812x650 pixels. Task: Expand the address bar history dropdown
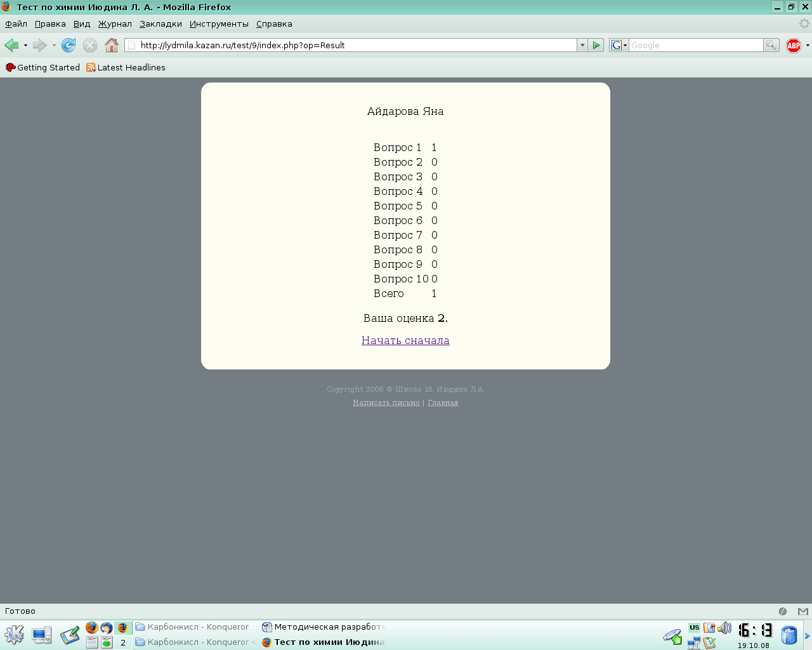pyautogui.click(x=582, y=45)
